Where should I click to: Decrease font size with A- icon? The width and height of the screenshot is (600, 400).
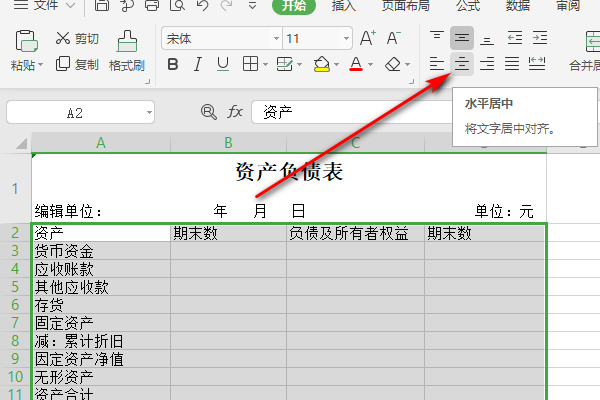(394, 39)
